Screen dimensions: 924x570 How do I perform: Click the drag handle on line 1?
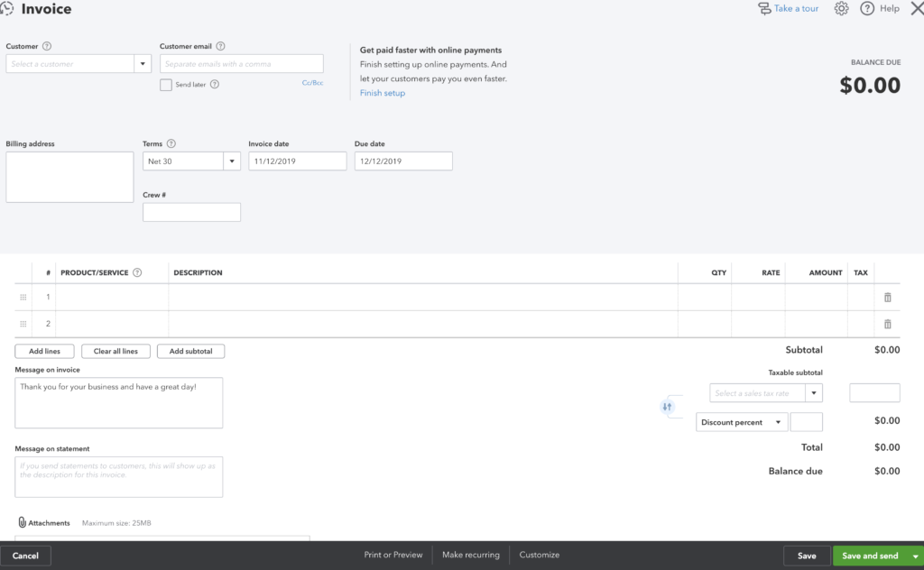(23, 298)
